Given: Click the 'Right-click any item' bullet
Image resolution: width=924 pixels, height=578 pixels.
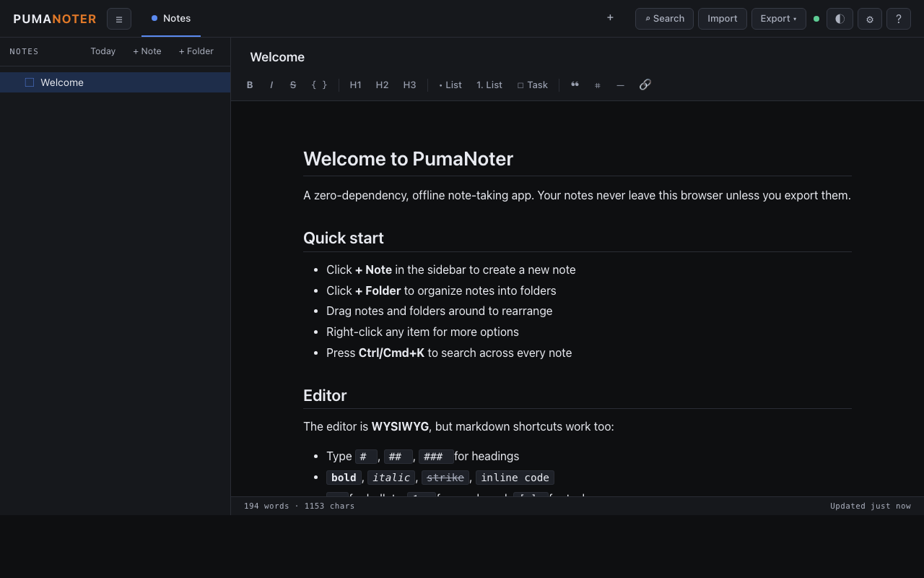Looking at the screenshot, I should 422,332.
